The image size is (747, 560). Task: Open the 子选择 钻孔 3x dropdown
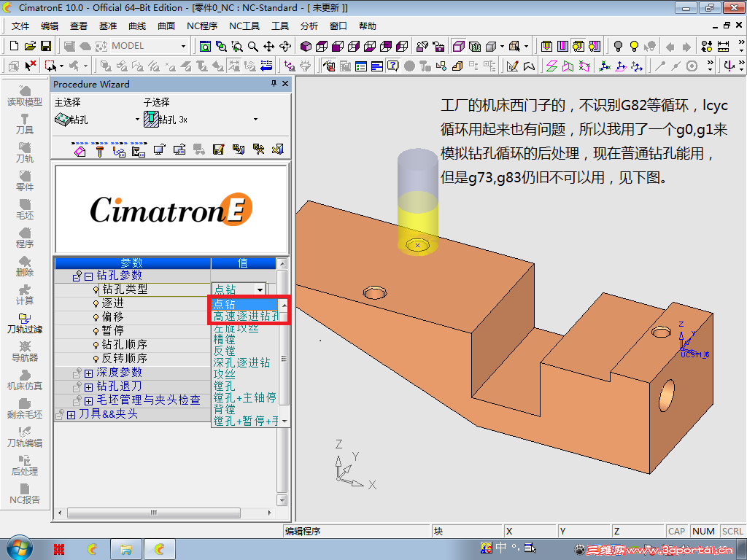click(255, 119)
